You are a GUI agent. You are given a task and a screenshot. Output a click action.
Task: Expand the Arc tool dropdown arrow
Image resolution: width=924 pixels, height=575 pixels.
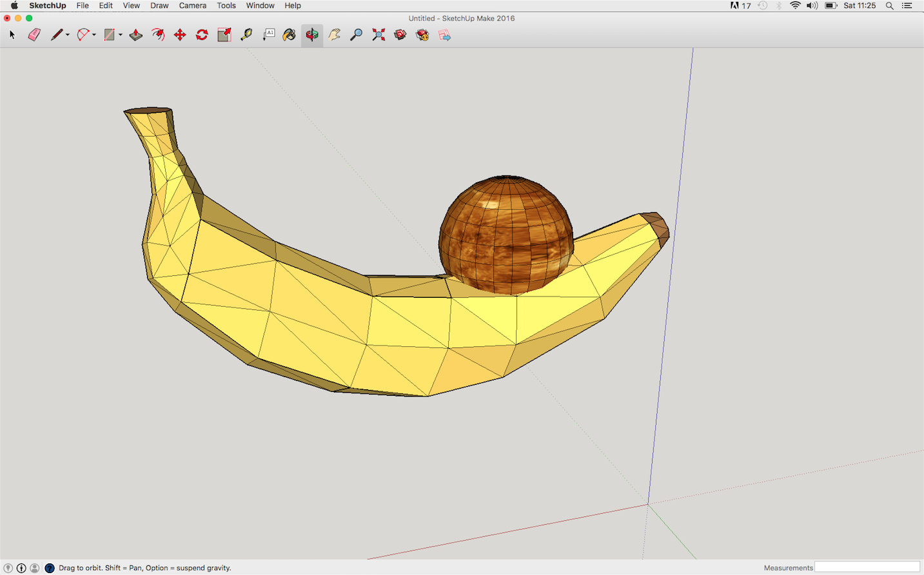point(94,35)
